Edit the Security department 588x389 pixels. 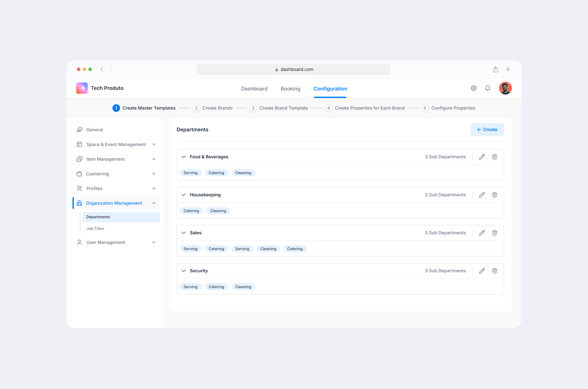(482, 271)
